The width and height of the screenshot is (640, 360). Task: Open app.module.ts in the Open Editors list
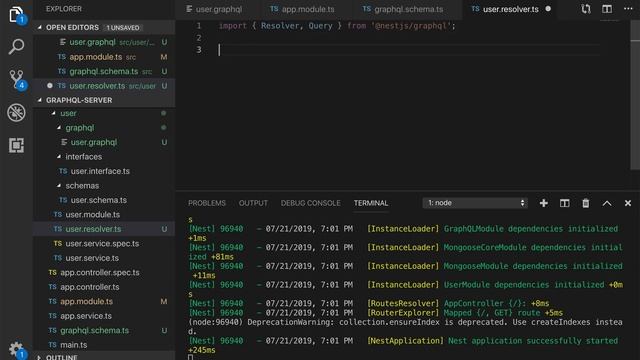pyautogui.click(x=104, y=57)
